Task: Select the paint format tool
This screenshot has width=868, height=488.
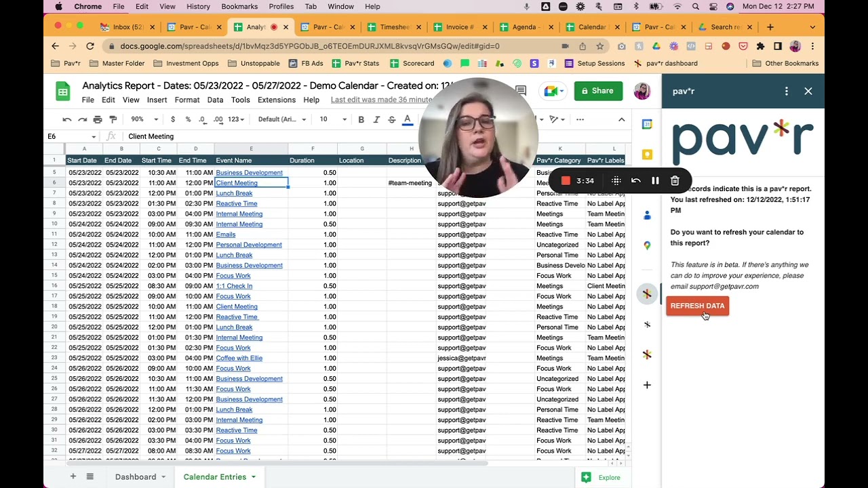Action: pyautogui.click(x=113, y=119)
